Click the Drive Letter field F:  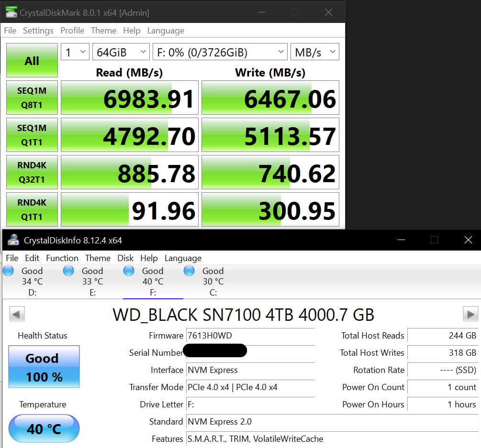(x=250, y=404)
